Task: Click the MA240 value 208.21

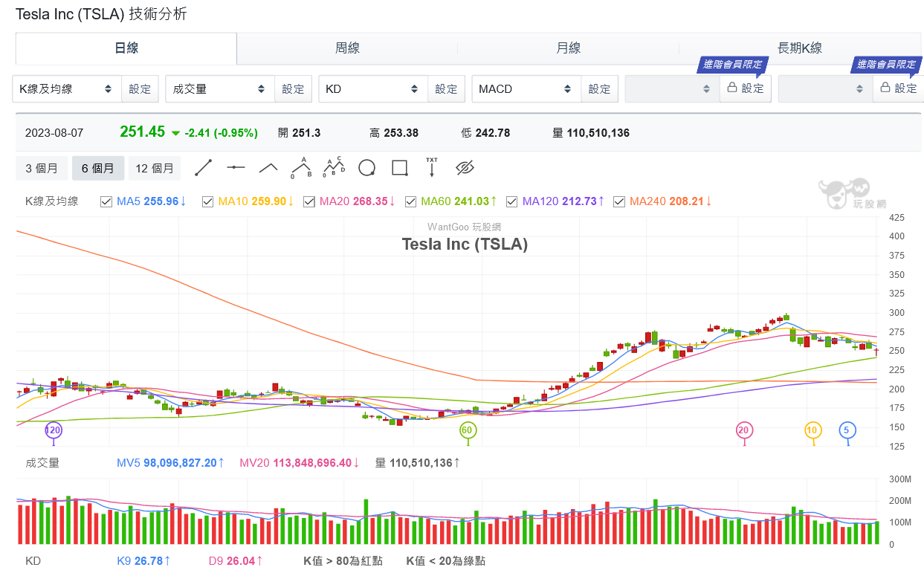Action: 686,201
